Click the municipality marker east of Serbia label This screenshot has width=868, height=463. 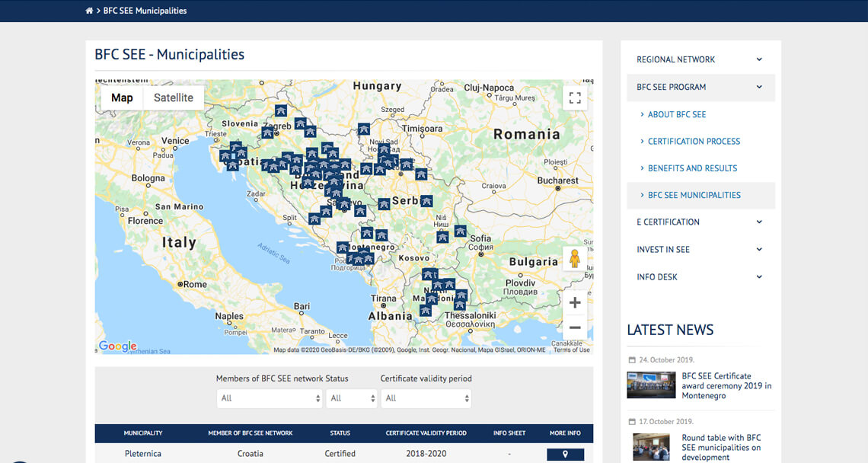coord(426,201)
